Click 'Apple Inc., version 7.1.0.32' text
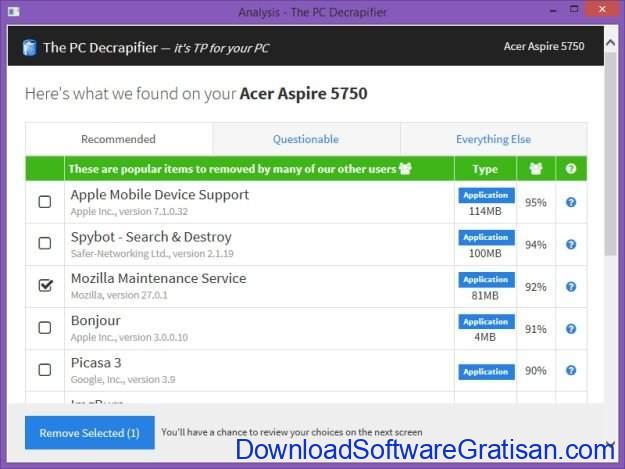 tap(129, 212)
